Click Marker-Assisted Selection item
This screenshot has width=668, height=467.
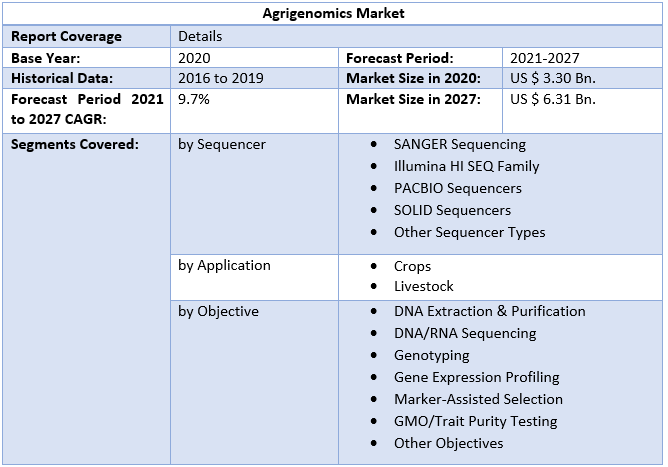[x=477, y=399]
